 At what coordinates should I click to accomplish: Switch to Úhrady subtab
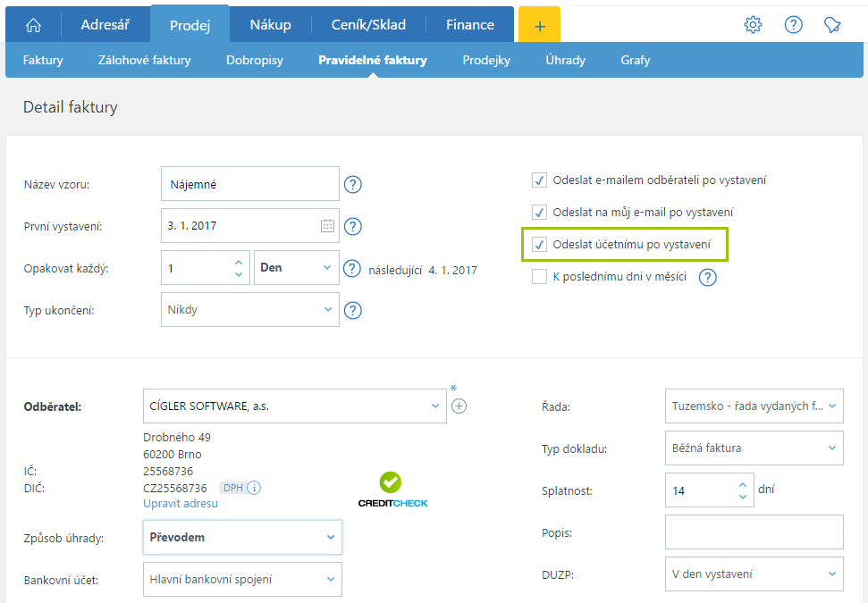(565, 60)
